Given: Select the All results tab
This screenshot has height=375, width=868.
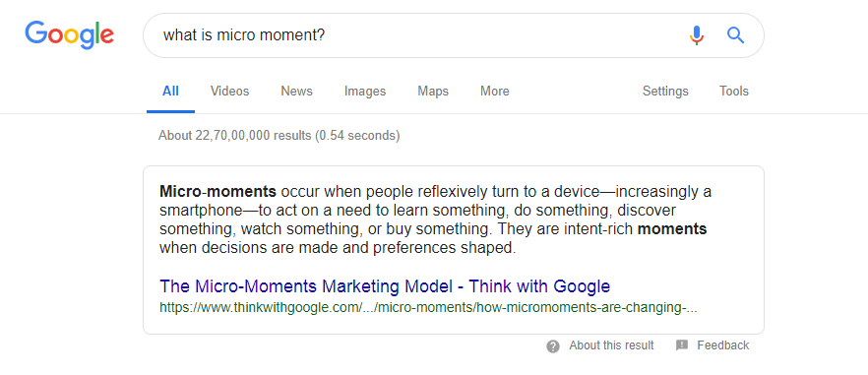Looking at the screenshot, I should pos(170,91).
